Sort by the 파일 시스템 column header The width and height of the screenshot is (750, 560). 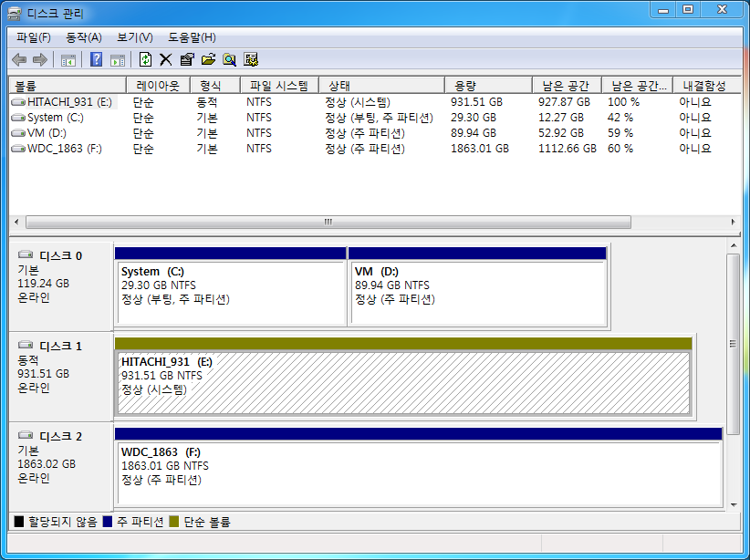(278, 86)
